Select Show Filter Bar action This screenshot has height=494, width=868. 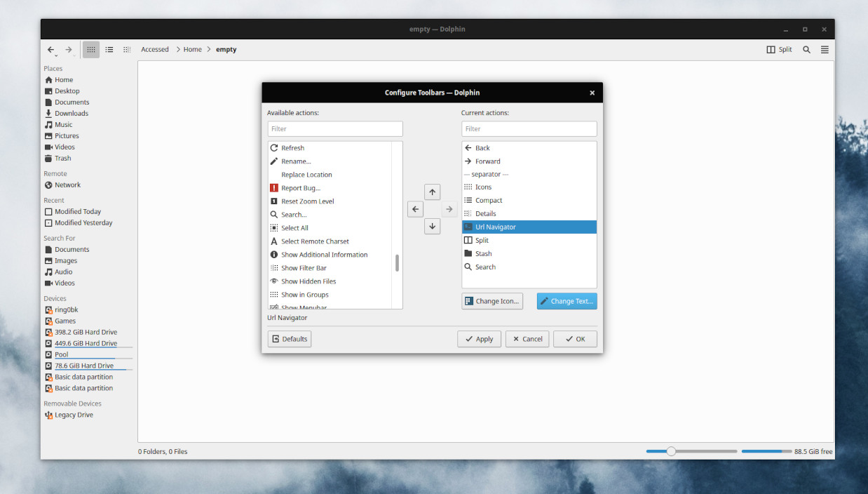point(304,268)
